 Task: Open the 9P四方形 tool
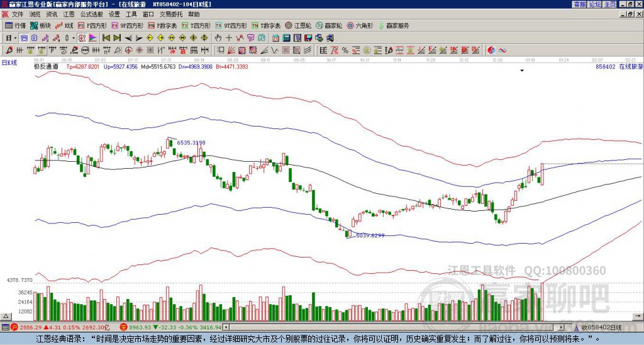(128, 25)
